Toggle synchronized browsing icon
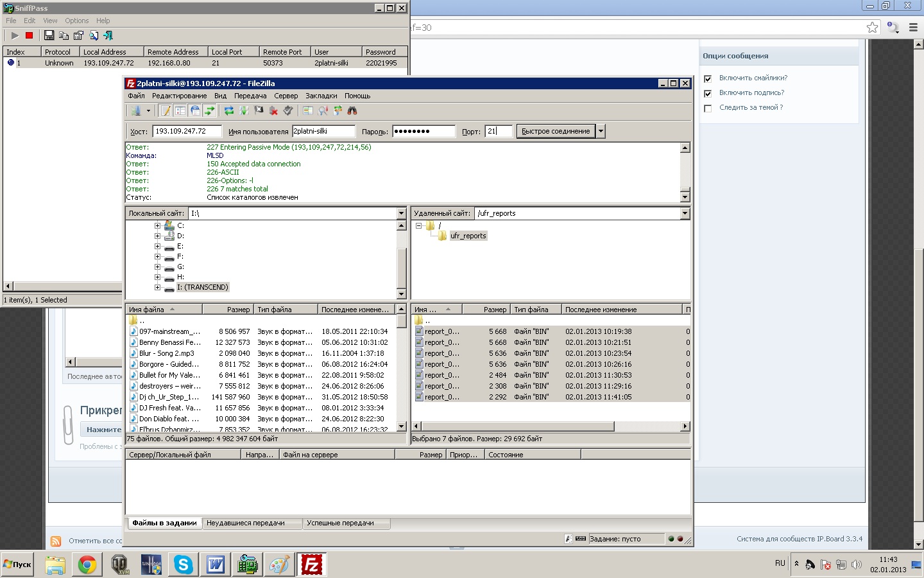Screen dimensions: 924x578 click(338, 110)
